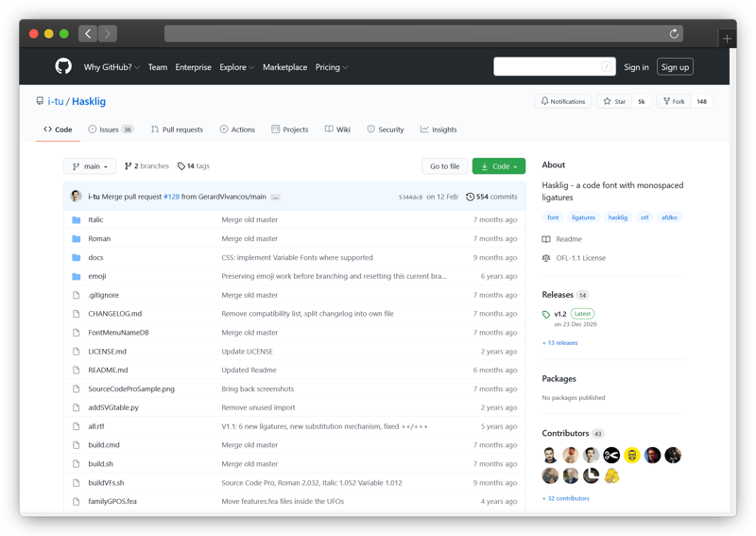Open the buildVFs.sh file
Screen dimensions: 756x536
(x=106, y=483)
